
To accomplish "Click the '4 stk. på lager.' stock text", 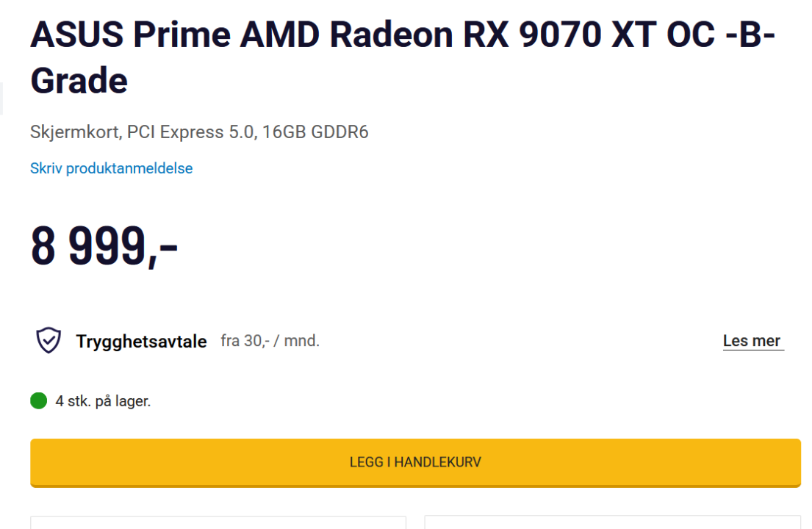I will (103, 401).
